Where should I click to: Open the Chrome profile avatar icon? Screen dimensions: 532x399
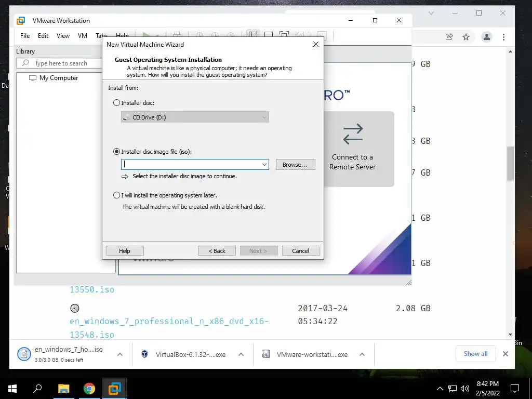(486, 37)
